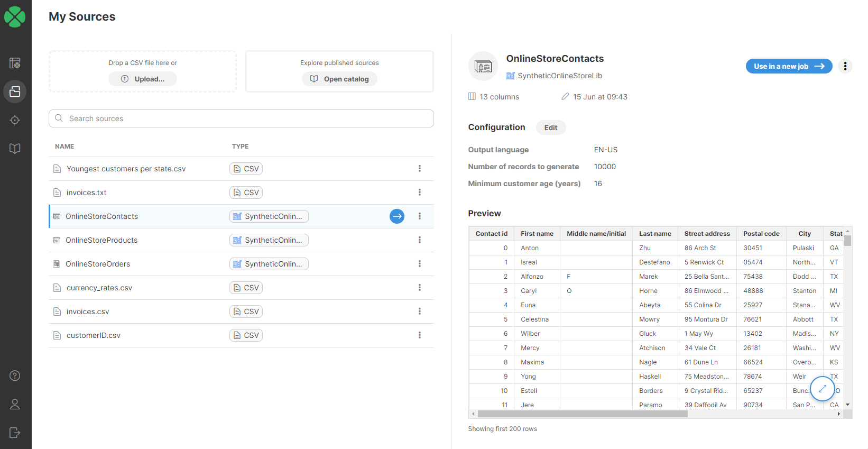868x449 pixels.
Task: Click the Postal code column header
Action: point(761,234)
